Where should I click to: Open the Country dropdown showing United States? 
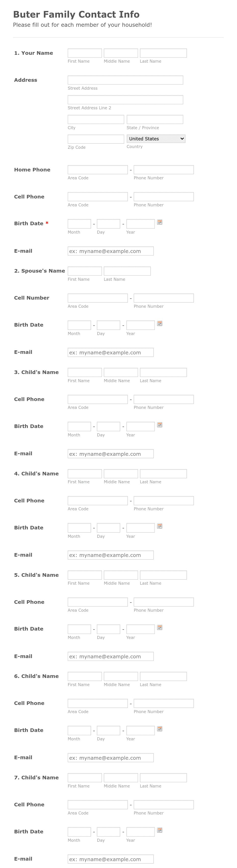[156, 139]
